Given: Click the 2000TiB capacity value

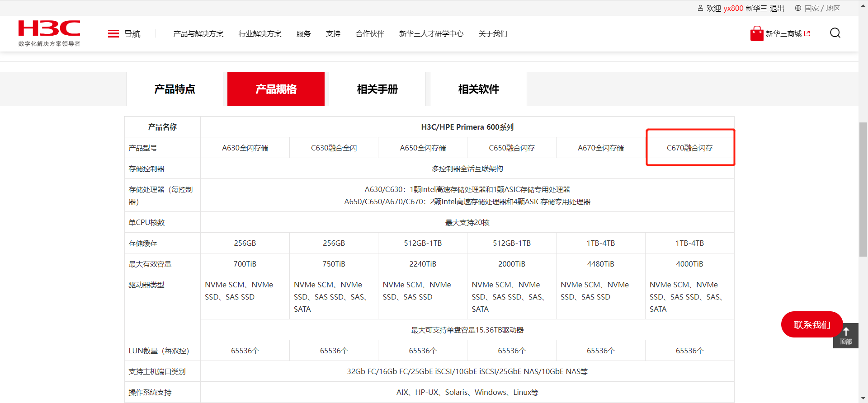Looking at the screenshot, I should 512,264.
